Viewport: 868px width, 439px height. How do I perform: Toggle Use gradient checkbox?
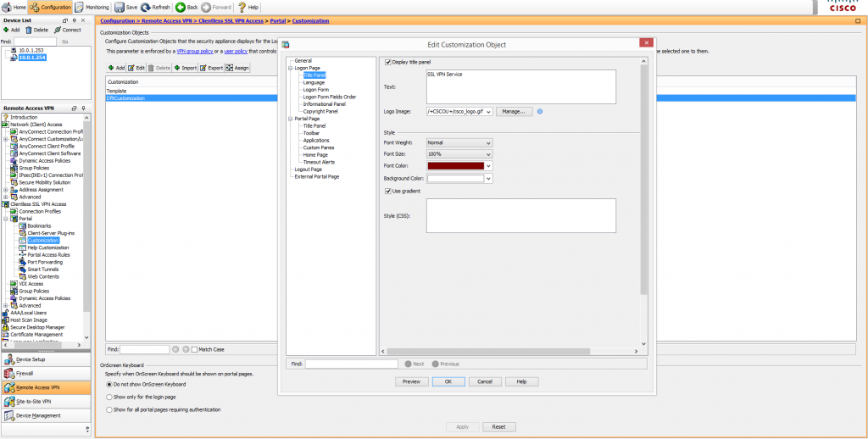coord(388,191)
